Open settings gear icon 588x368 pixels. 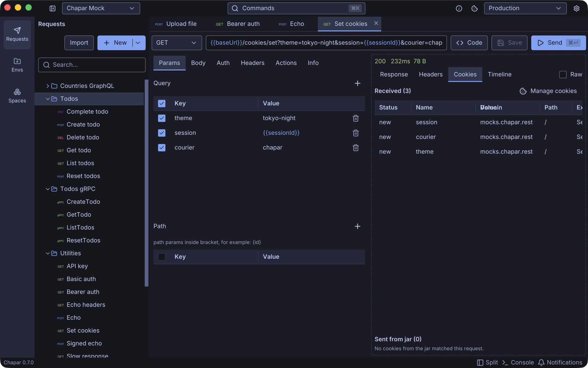[576, 8]
